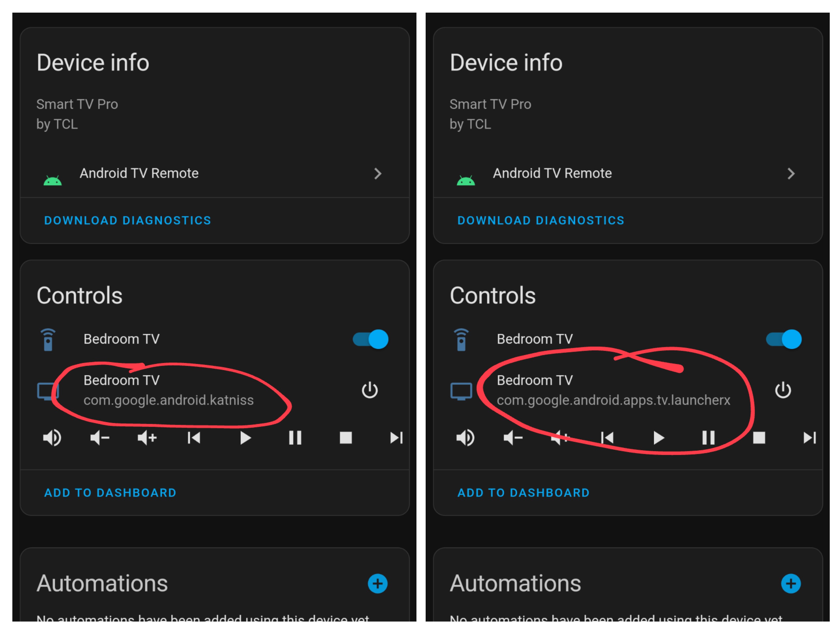
Task: Click the remote control icon beside Bedroom TV
Action: (x=48, y=339)
